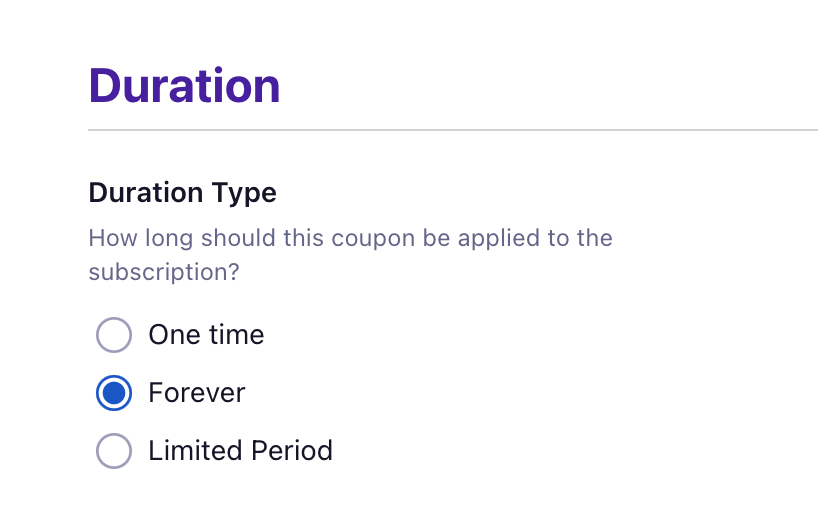Click the purple "Duration" section heading
818x530 pixels.
tap(184, 86)
